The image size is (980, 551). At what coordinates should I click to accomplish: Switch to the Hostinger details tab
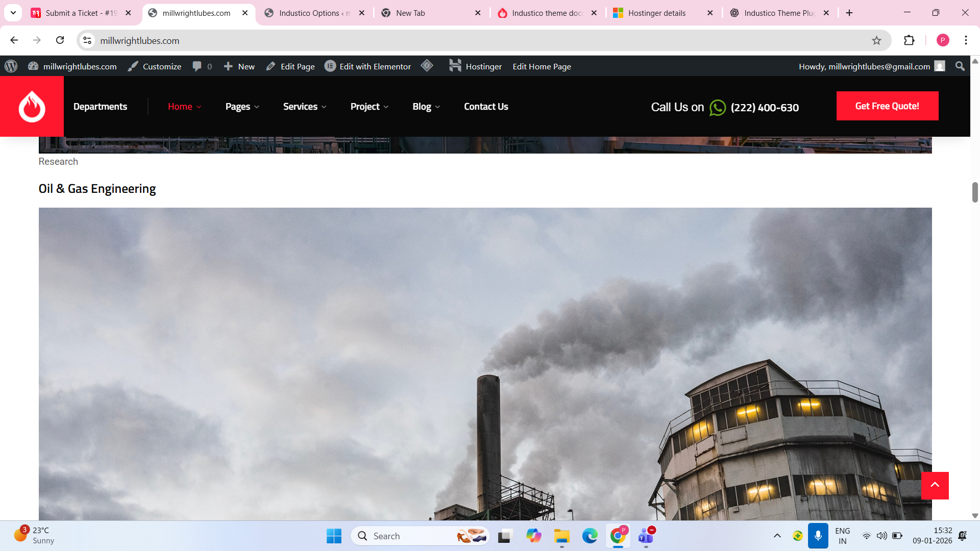(656, 13)
